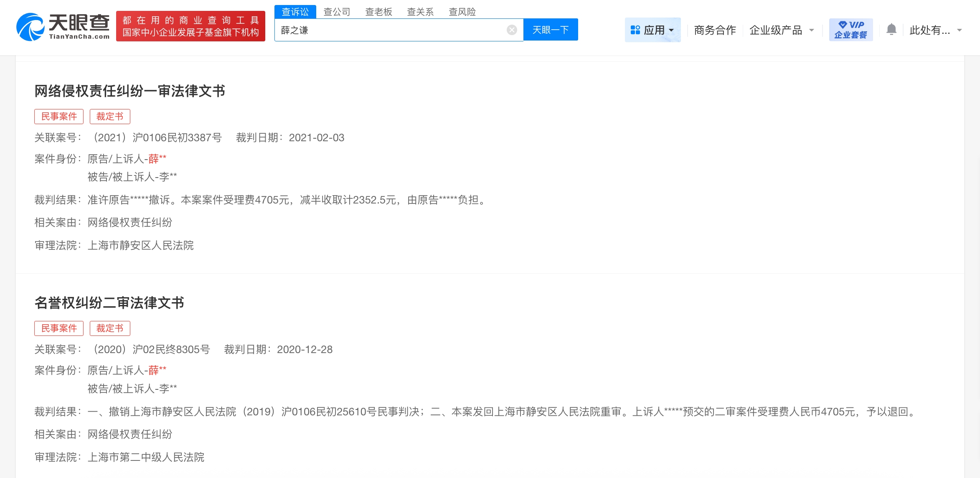Switch to the 查老板 tab
Image resolution: width=980 pixels, height=478 pixels.
[378, 11]
